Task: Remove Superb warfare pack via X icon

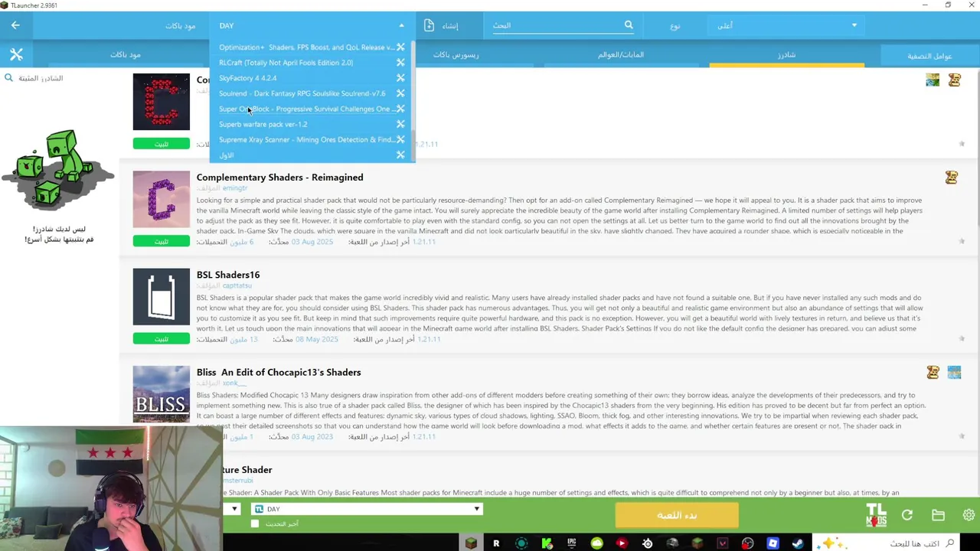Action: pyautogui.click(x=400, y=124)
